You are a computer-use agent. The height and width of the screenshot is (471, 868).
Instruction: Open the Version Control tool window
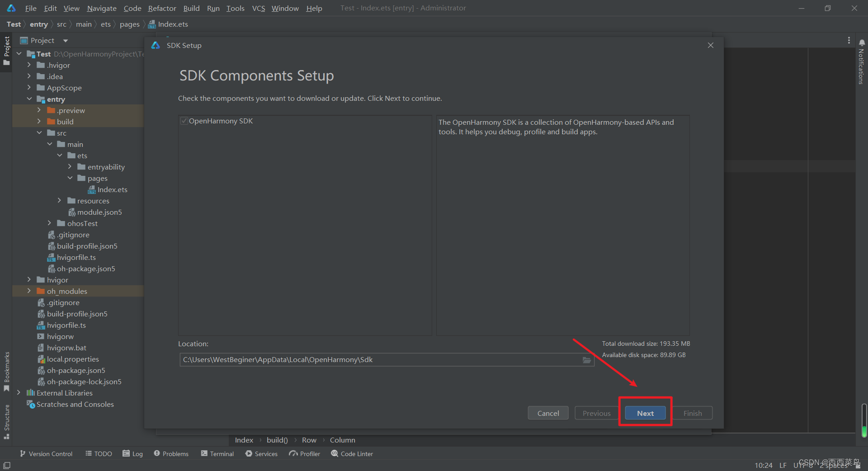46,454
